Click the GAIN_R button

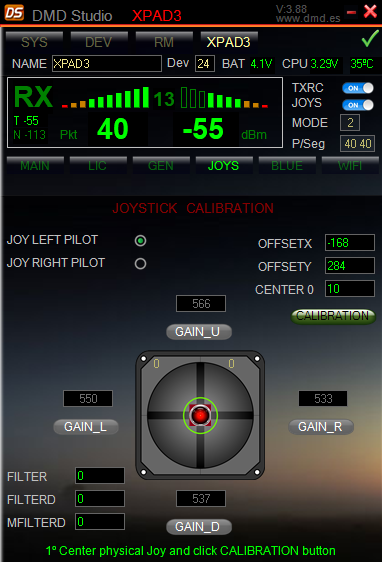coord(321,427)
